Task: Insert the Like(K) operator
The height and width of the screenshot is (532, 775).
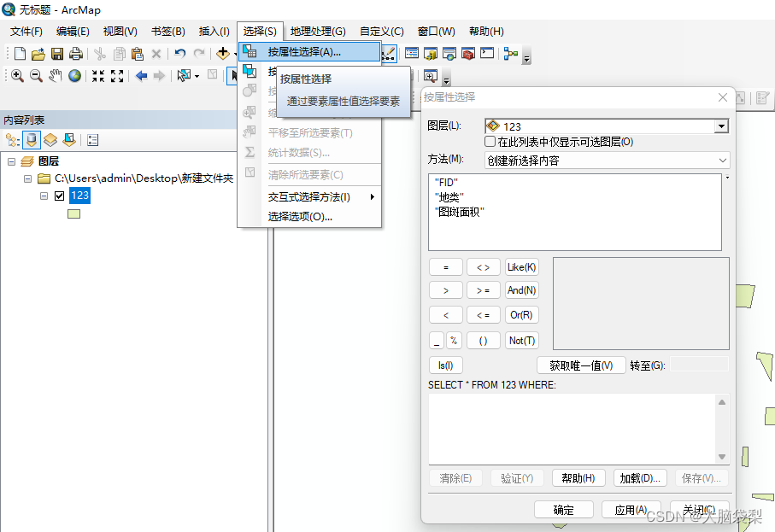Action: [521, 267]
